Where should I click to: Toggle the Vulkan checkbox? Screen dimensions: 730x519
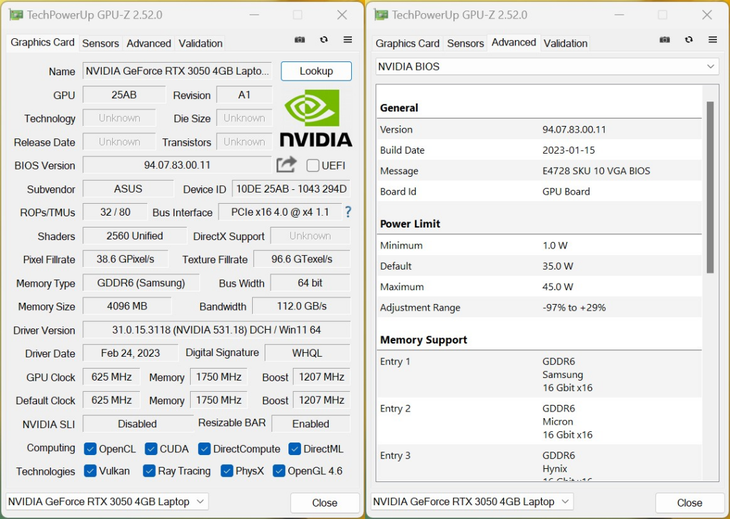(90, 471)
